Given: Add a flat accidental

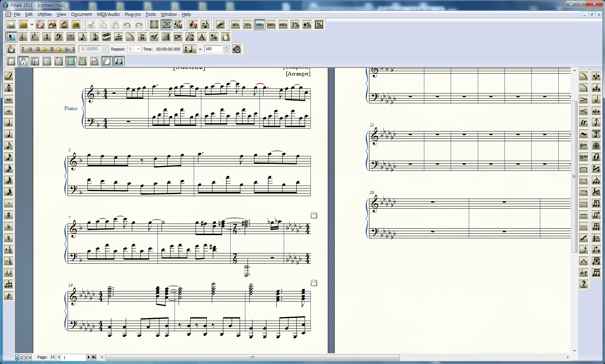Looking at the screenshot, I should point(9,226).
